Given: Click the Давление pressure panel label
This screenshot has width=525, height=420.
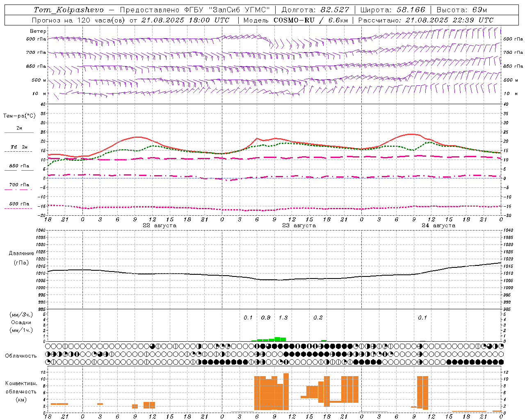Looking at the screenshot, I should tap(21, 253).
